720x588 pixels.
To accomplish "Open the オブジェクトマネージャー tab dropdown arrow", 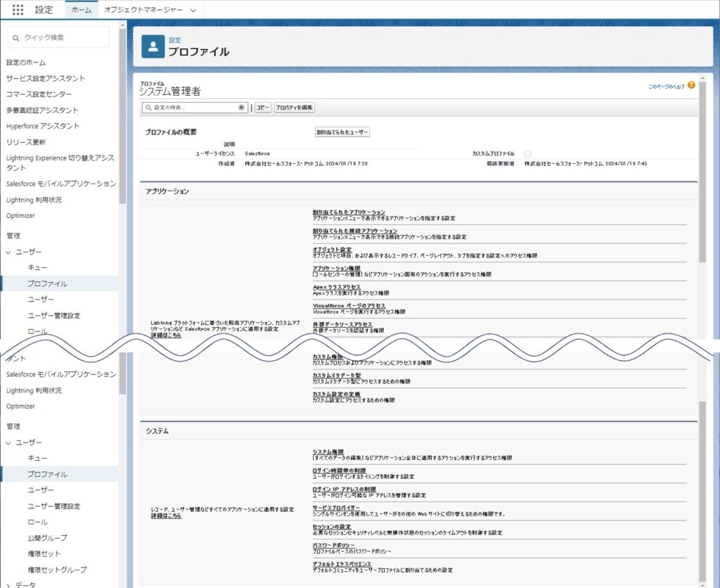I will click(x=193, y=10).
